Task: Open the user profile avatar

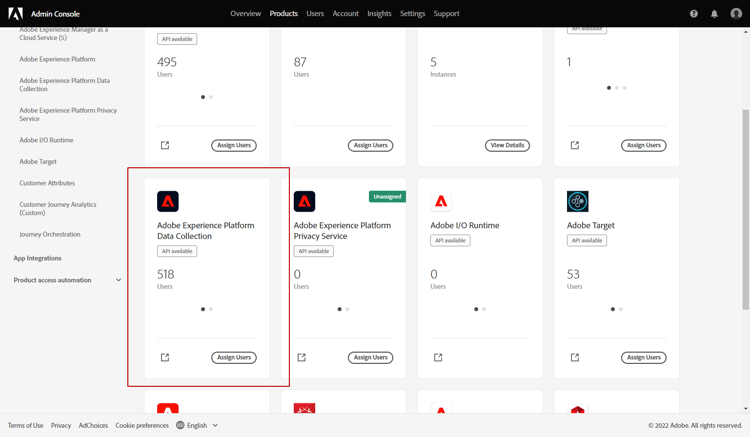Action: pyautogui.click(x=736, y=13)
